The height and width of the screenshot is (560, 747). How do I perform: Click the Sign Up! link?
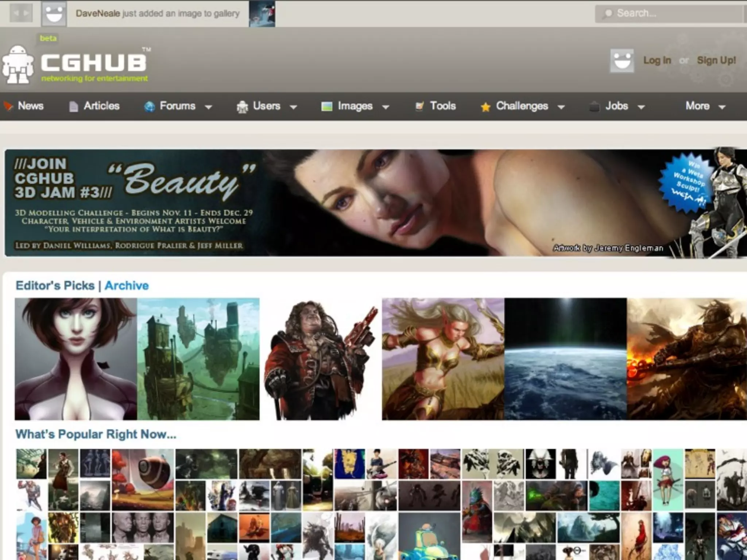(x=716, y=61)
